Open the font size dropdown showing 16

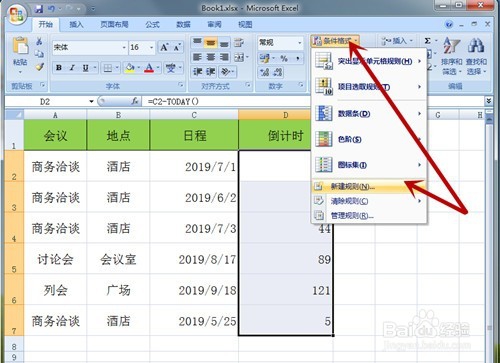pyautogui.click(x=152, y=48)
